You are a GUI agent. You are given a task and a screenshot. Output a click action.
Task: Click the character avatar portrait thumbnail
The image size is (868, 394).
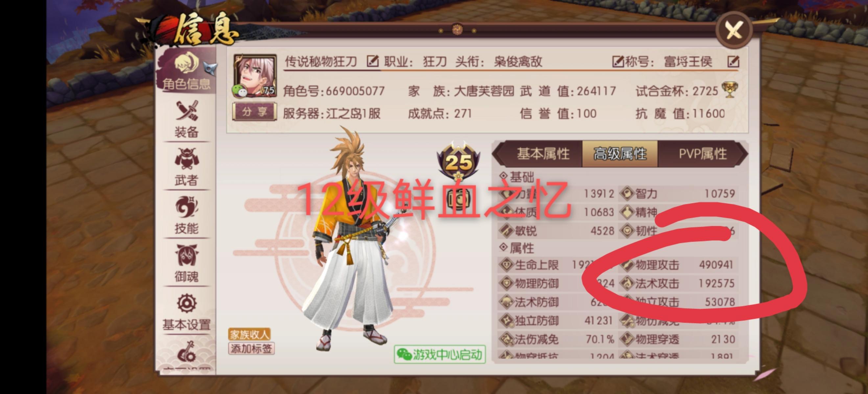pos(255,76)
